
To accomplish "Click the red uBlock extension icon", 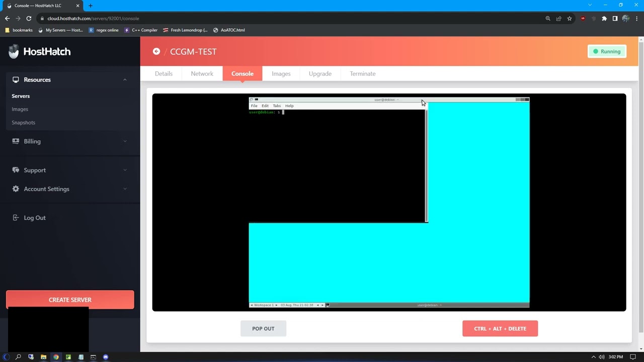I will tap(583, 19).
